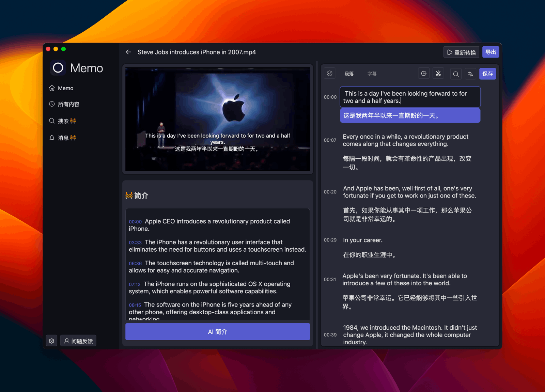
Task: Click the 重新转换 re-transcribe button
Action: [461, 52]
